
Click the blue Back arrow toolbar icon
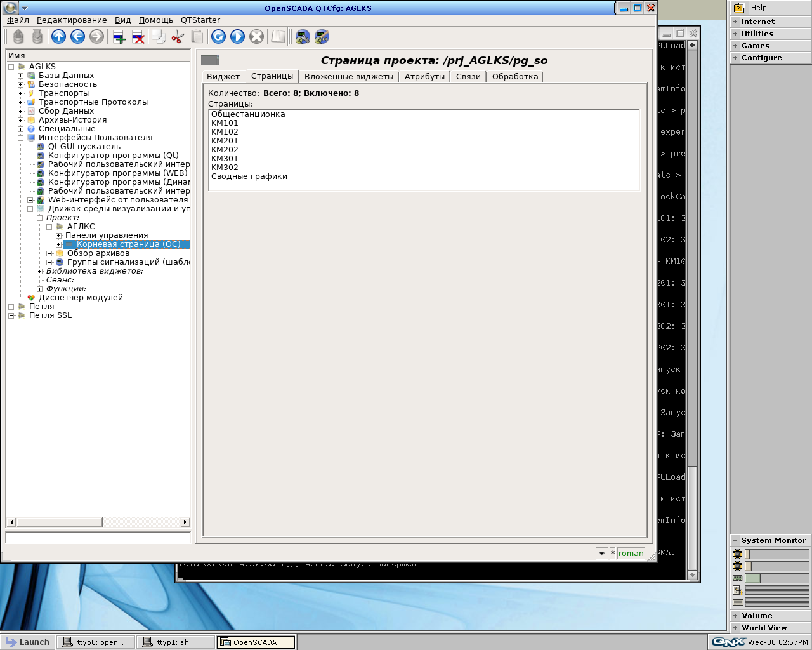[x=77, y=37]
